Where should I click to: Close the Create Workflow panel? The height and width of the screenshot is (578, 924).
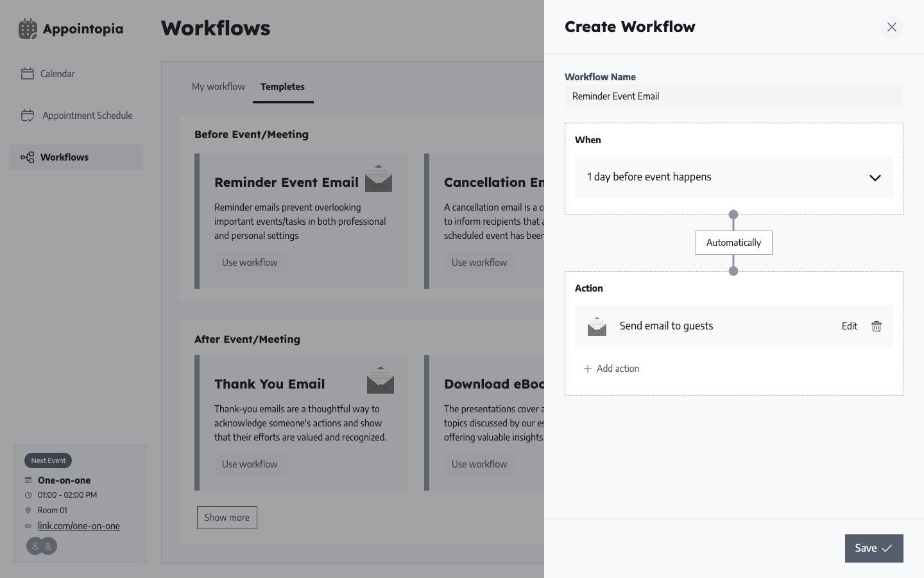[x=891, y=27]
